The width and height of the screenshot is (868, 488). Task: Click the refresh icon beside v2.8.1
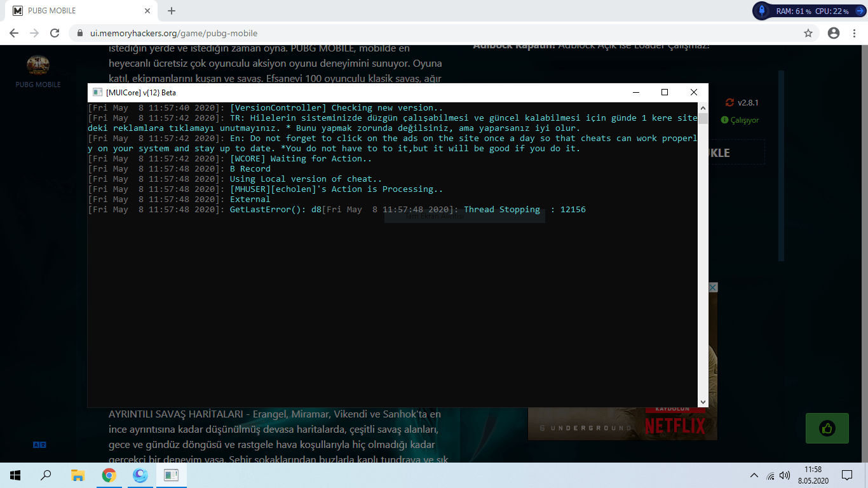pos(729,102)
